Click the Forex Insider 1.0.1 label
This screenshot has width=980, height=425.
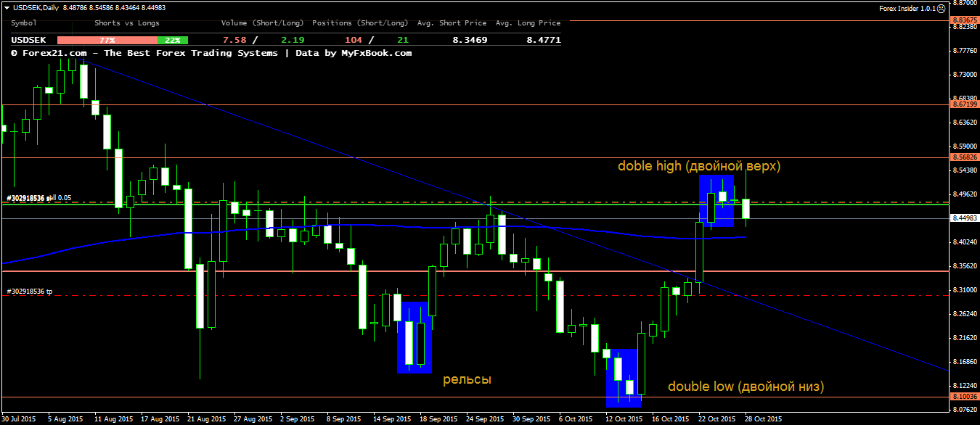pyautogui.click(x=907, y=9)
